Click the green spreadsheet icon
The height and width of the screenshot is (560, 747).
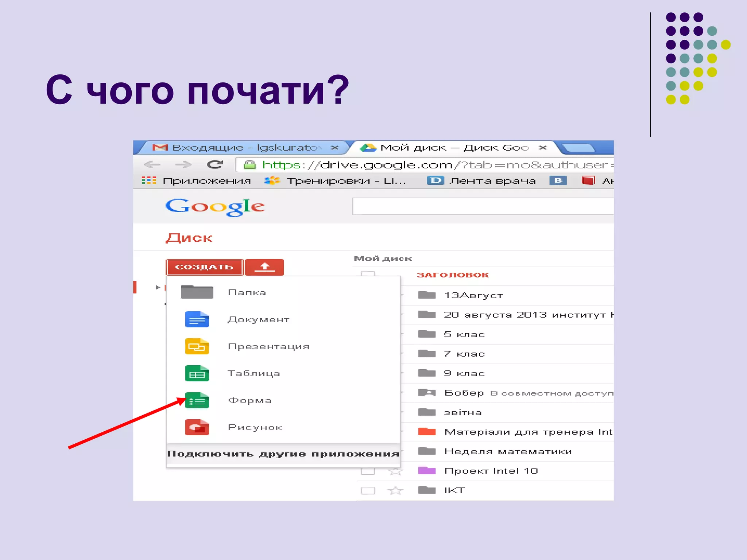coord(197,373)
